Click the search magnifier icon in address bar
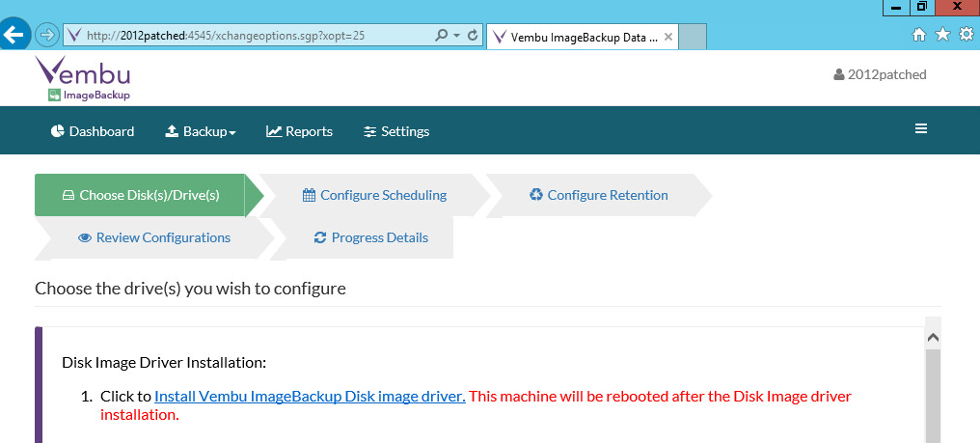The image size is (980, 443). (x=441, y=35)
